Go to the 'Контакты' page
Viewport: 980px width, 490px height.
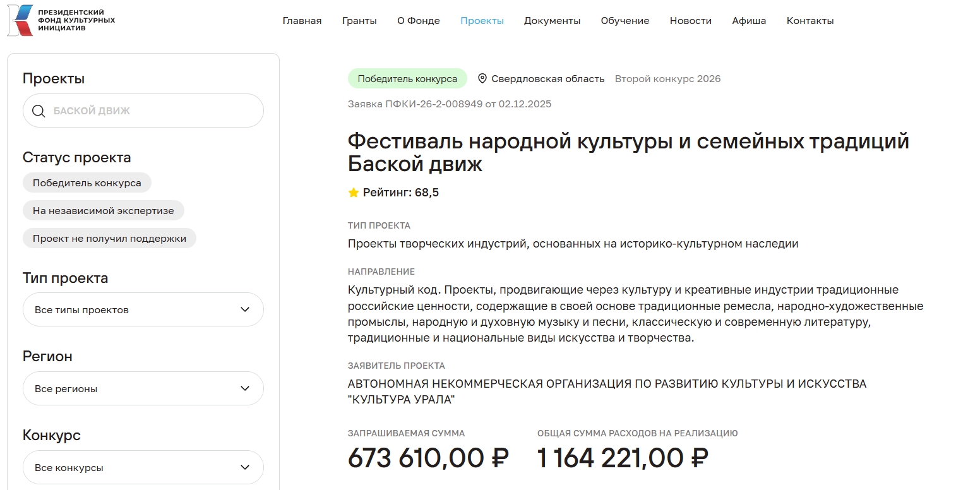pyautogui.click(x=810, y=21)
